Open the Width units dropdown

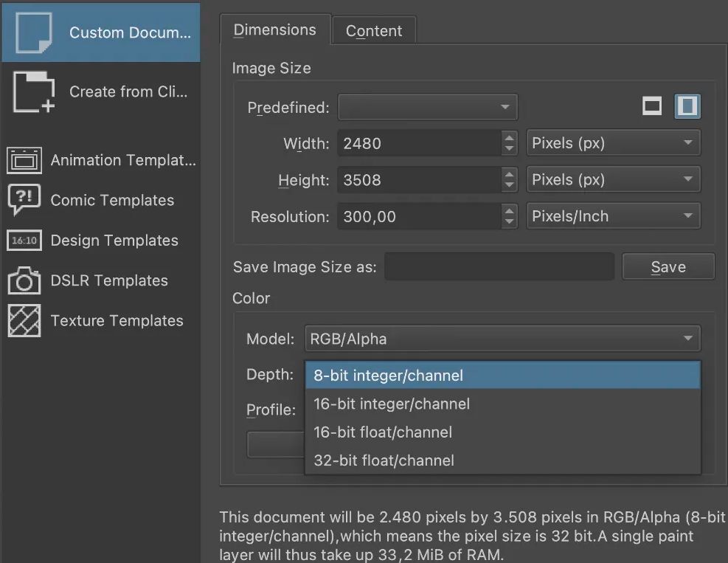[613, 142]
